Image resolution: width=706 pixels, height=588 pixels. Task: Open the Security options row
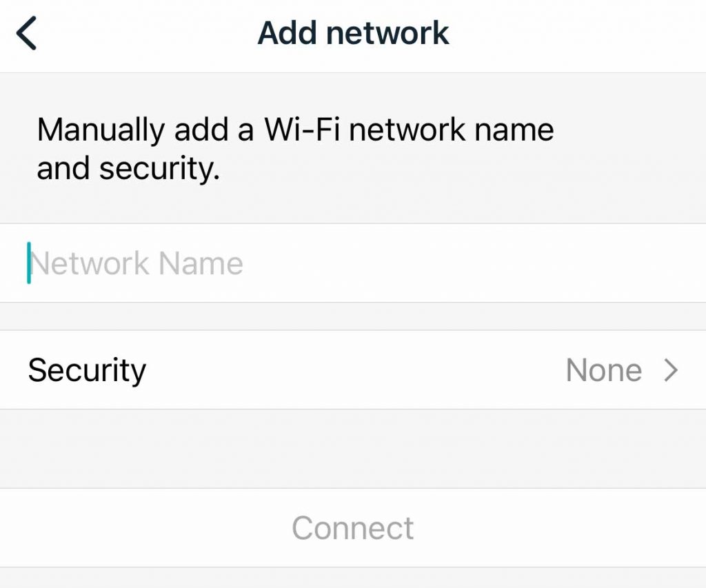[353, 370]
